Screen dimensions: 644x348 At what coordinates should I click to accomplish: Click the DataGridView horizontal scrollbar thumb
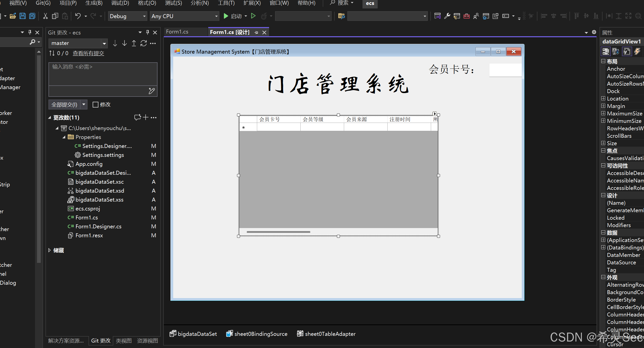click(278, 232)
